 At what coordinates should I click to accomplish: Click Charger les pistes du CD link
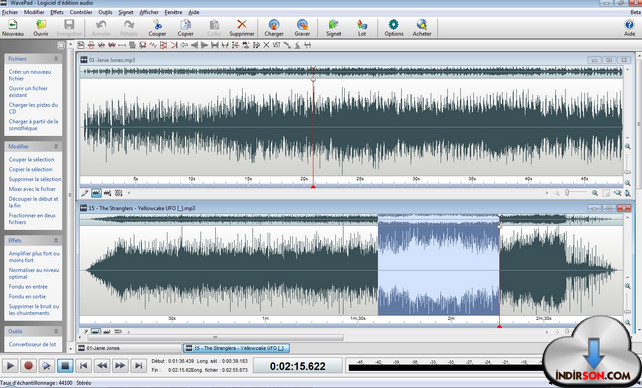[x=33, y=108]
